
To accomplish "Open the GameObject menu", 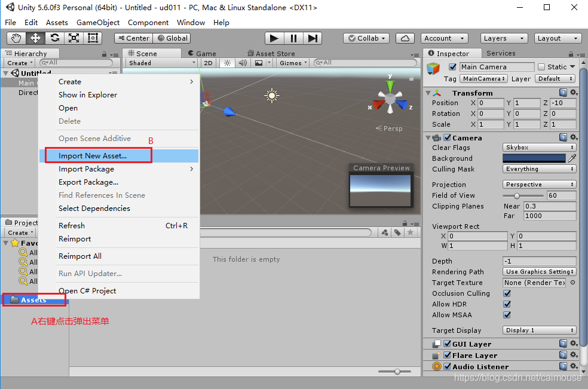I will coord(98,23).
